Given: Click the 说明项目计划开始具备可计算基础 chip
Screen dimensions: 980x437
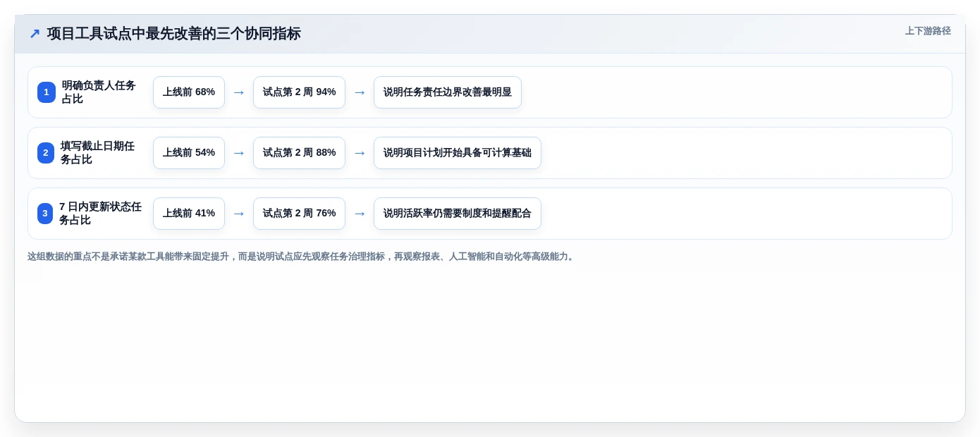Looking at the screenshot, I should point(458,153).
